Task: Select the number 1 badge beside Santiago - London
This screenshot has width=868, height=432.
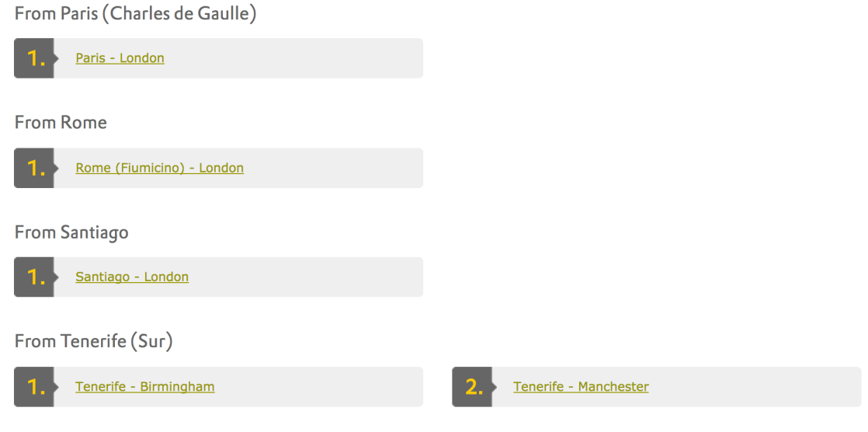Action: pos(34,277)
